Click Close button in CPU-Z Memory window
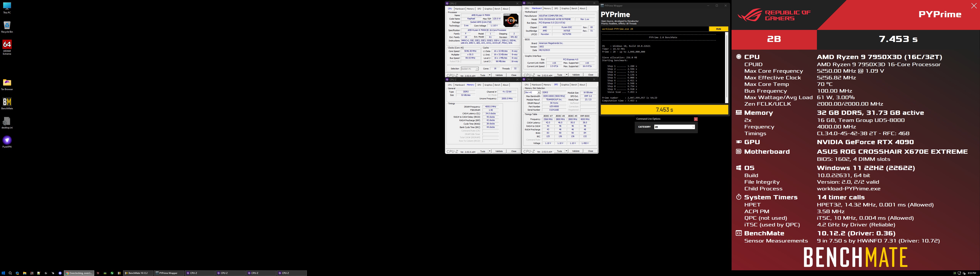This screenshot has width=980, height=276. tap(514, 151)
